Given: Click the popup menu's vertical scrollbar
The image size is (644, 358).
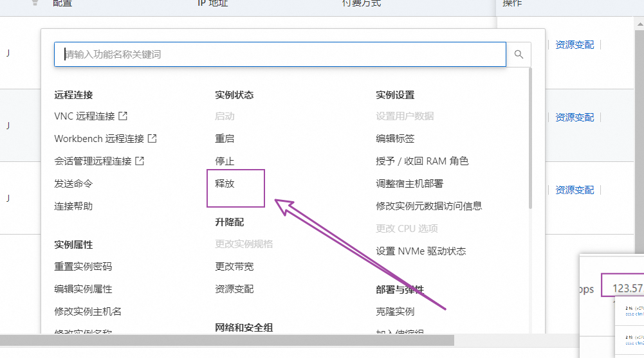Looking at the screenshot, I should 530,139.
